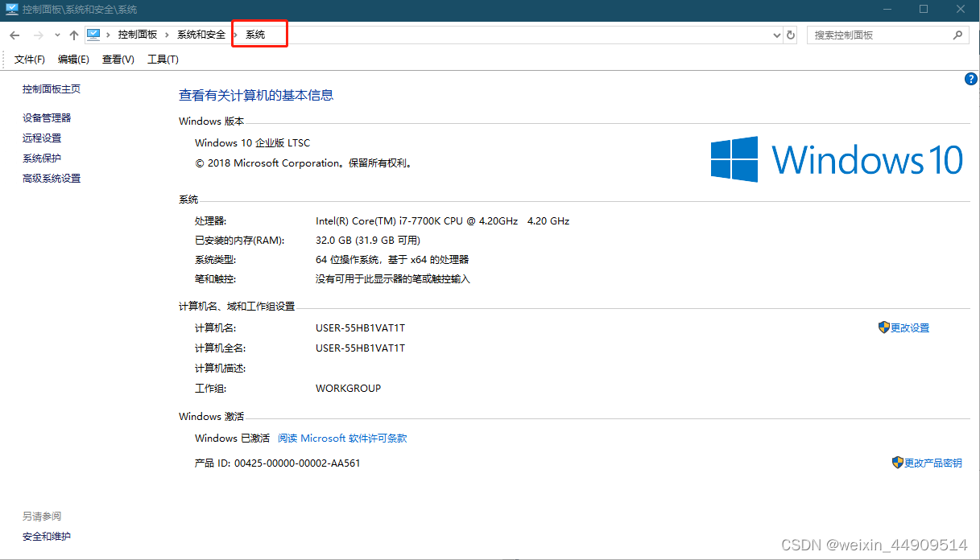
Task: Click computer name USER-55HB1VAT1T beside 计算机名
Action: [360, 328]
